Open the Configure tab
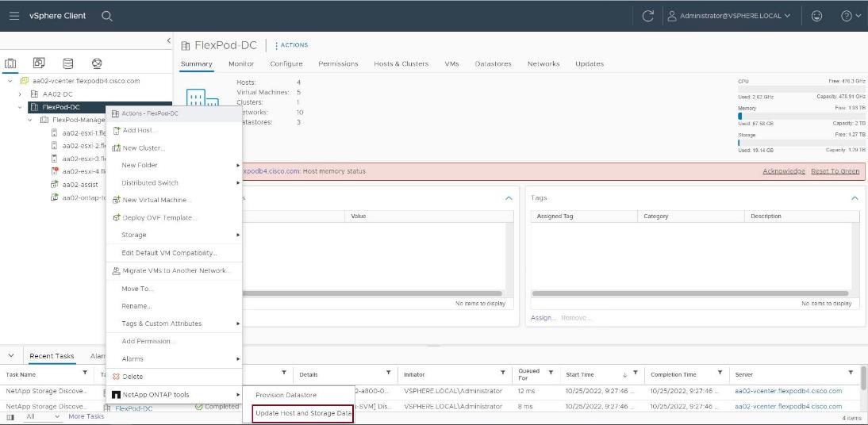The height and width of the screenshot is (425, 868). point(286,63)
